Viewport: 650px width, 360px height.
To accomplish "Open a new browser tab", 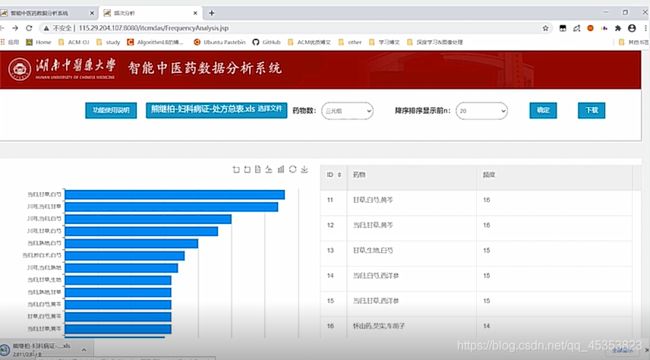I will click(x=211, y=13).
